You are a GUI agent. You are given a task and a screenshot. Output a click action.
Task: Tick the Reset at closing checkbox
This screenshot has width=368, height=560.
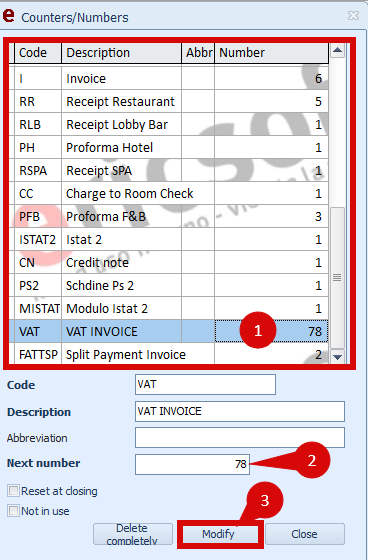click(14, 491)
